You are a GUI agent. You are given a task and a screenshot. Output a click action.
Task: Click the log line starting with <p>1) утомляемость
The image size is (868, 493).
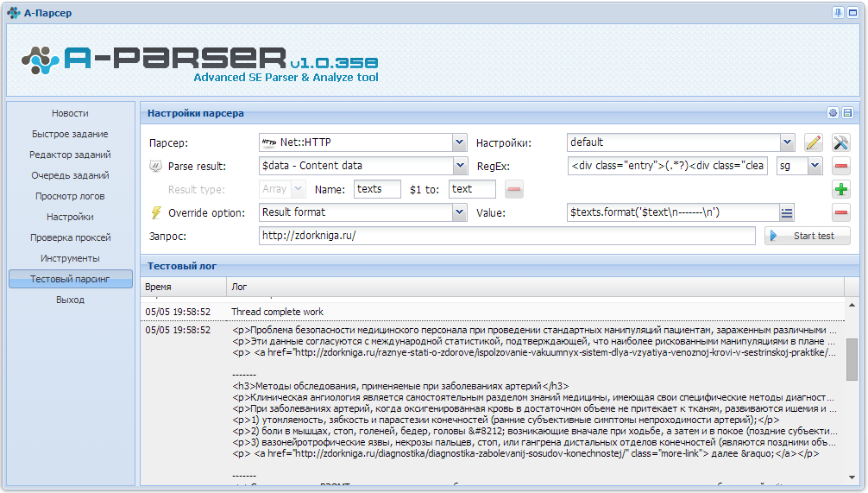coord(506,420)
